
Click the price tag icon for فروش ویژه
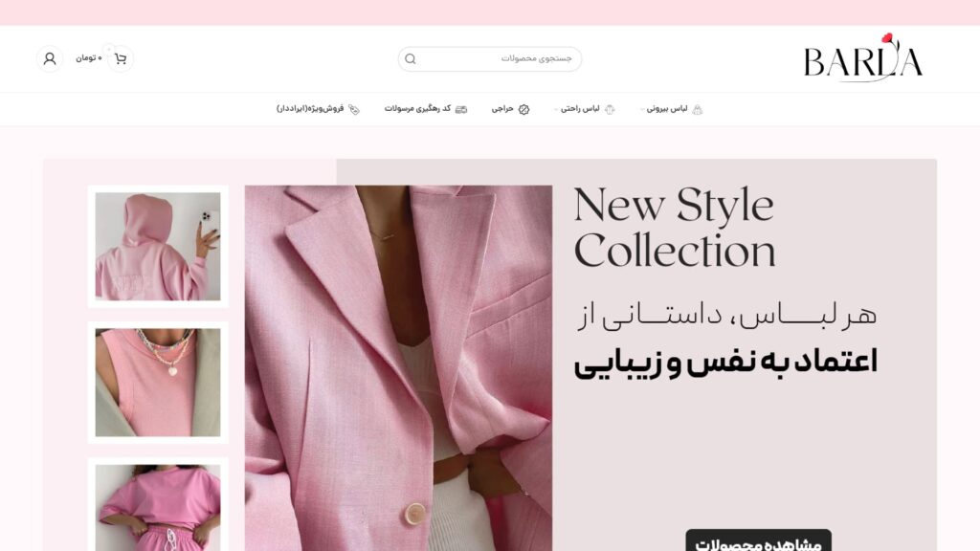click(x=354, y=109)
